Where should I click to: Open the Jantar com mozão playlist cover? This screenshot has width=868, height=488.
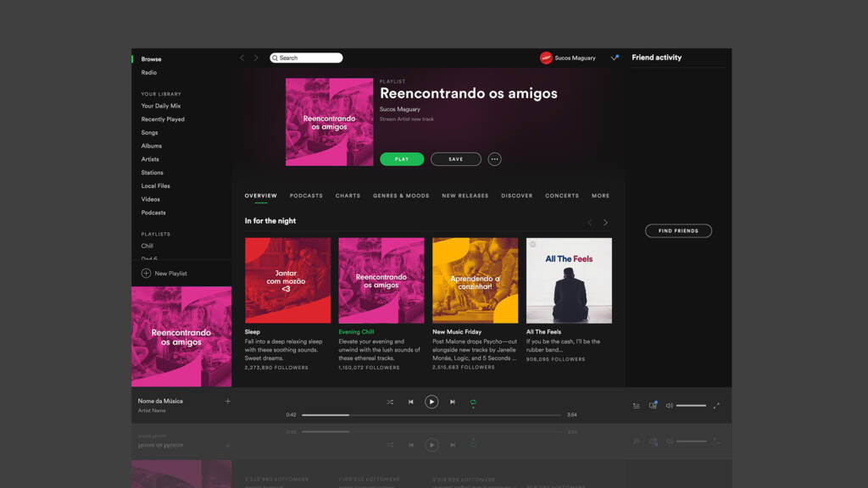tap(288, 280)
